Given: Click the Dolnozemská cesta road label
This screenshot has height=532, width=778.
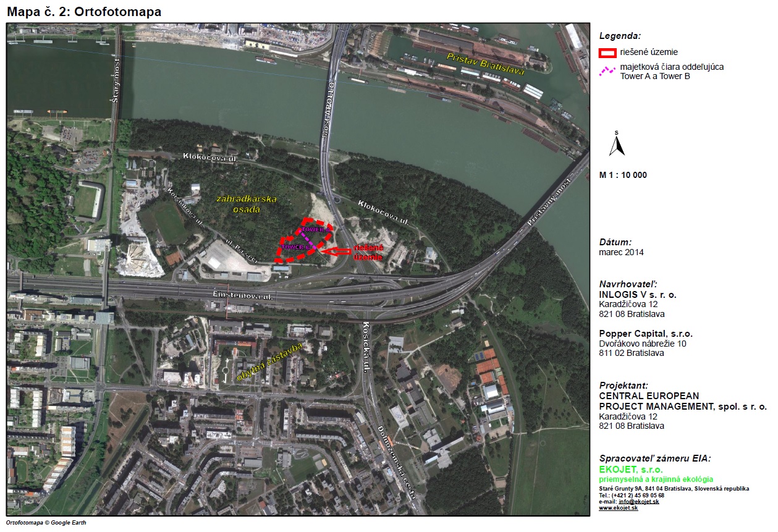Looking at the screenshot, I should pyautogui.click(x=394, y=465).
